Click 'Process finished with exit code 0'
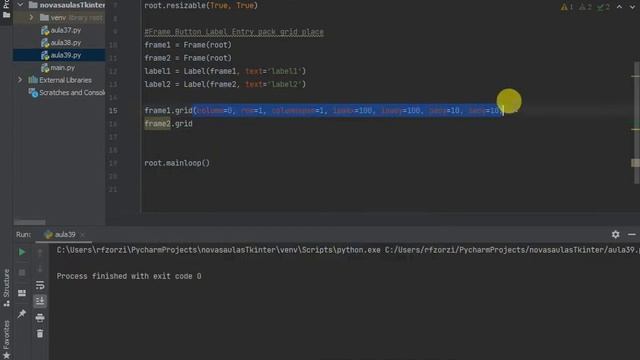This screenshot has width=640, height=360. click(129, 276)
